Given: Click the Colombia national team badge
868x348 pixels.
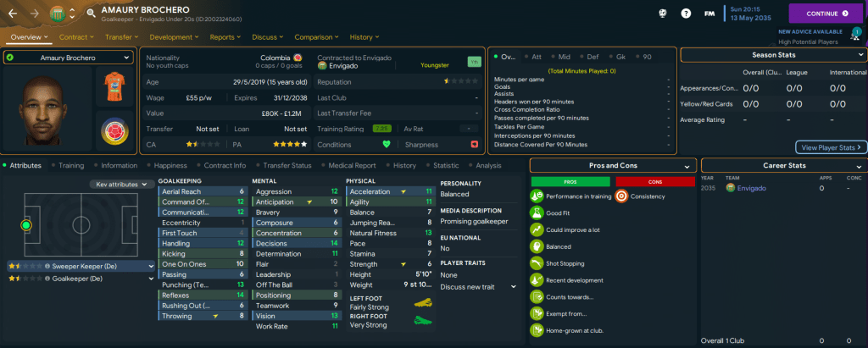Looking at the screenshot, I should click(x=114, y=130).
